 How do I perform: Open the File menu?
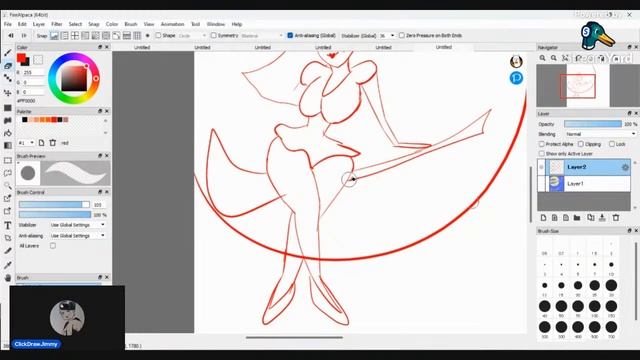8,24
